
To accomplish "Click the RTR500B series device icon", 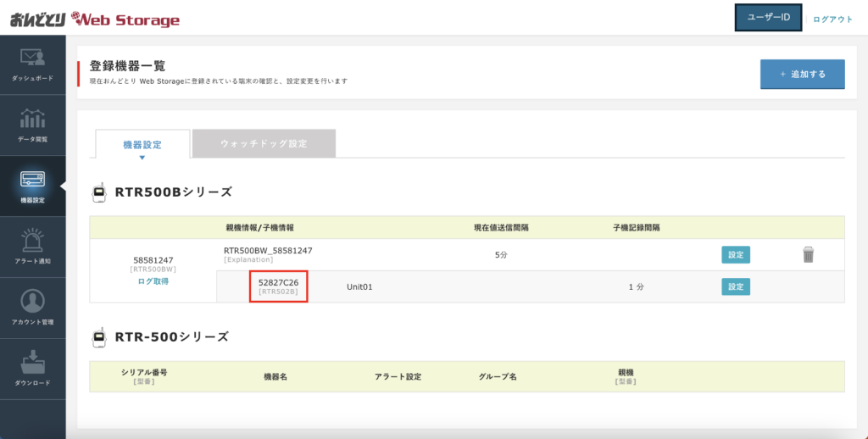I will [x=98, y=192].
